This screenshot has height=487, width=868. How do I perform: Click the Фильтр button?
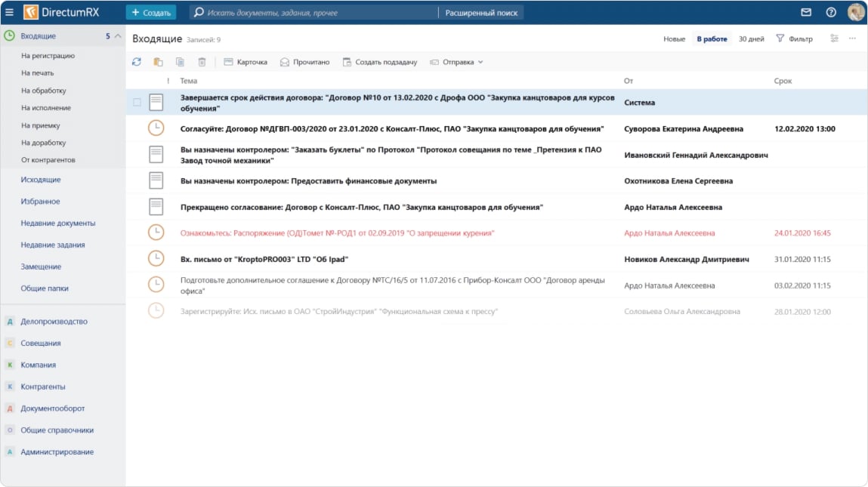point(794,39)
